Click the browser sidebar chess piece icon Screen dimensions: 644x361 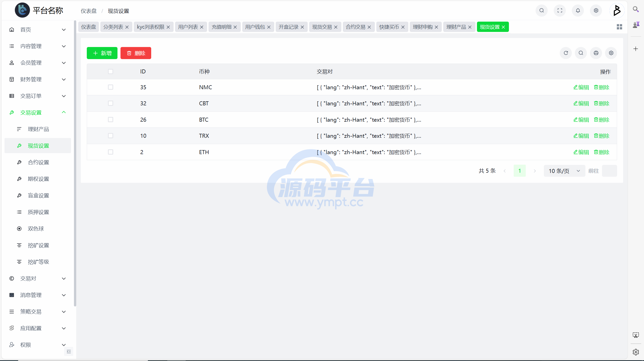click(636, 25)
